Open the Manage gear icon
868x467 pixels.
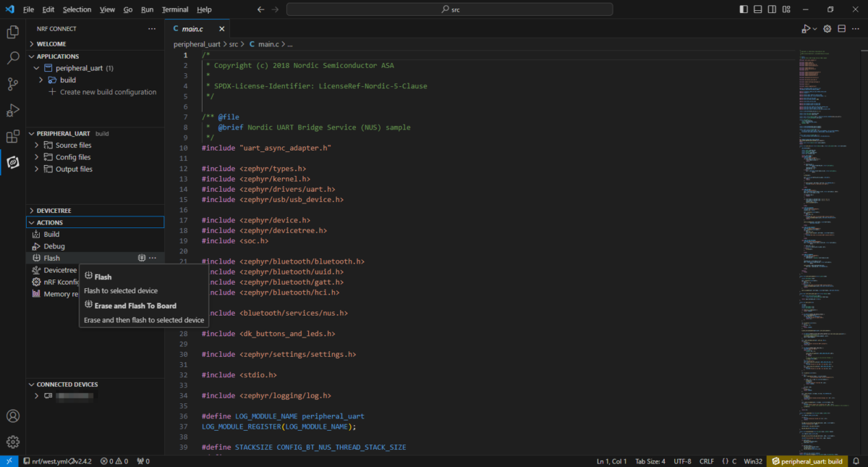(x=12, y=442)
